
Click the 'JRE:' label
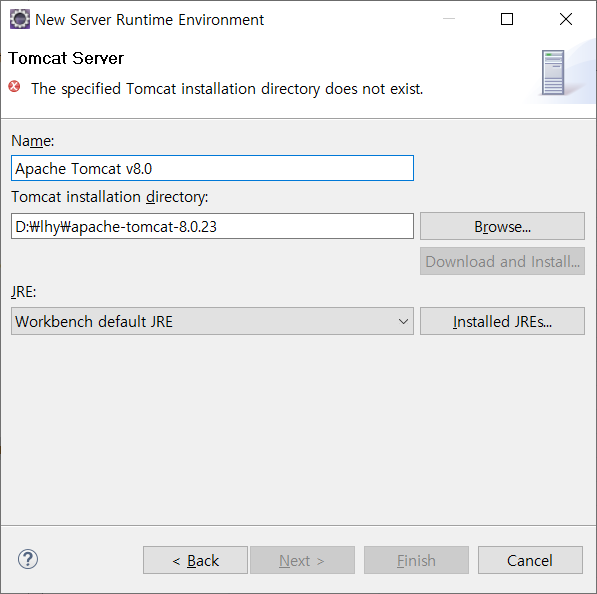point(24,292)
